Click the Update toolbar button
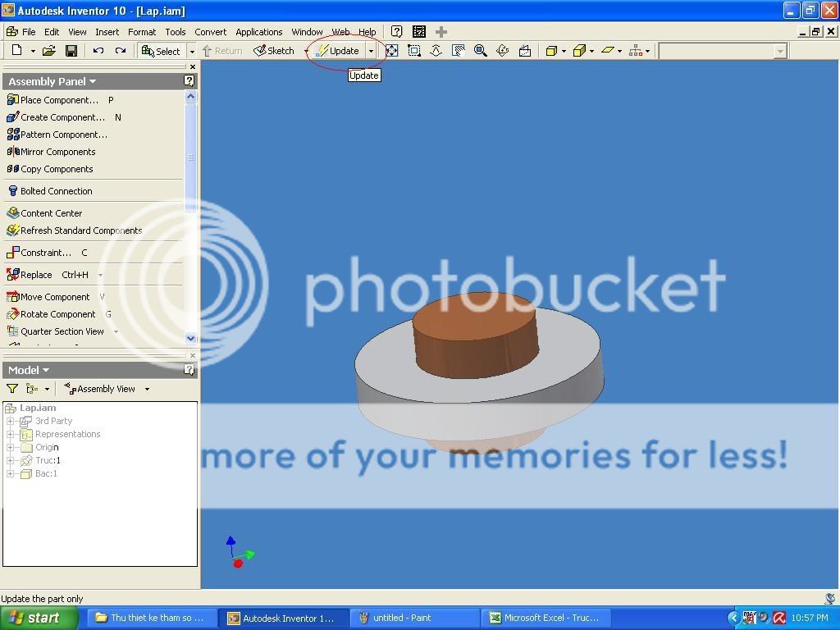The image size is (840, 630). click(x=337, y=51)
